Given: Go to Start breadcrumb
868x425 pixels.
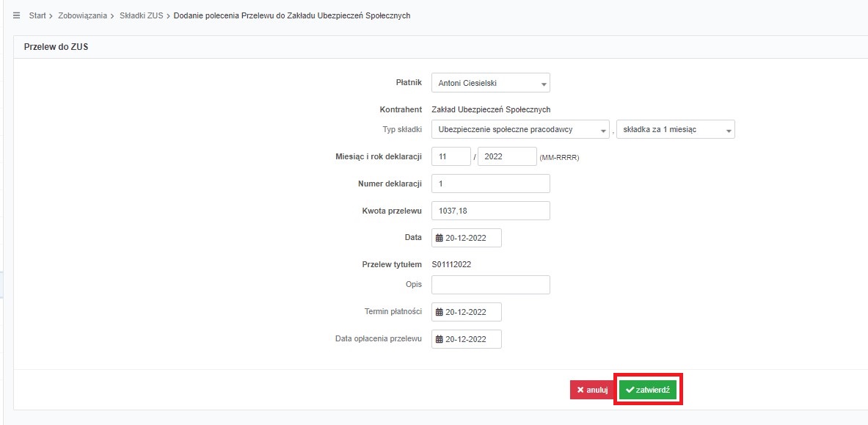Looking at the screenshot, I should point(37,15).
